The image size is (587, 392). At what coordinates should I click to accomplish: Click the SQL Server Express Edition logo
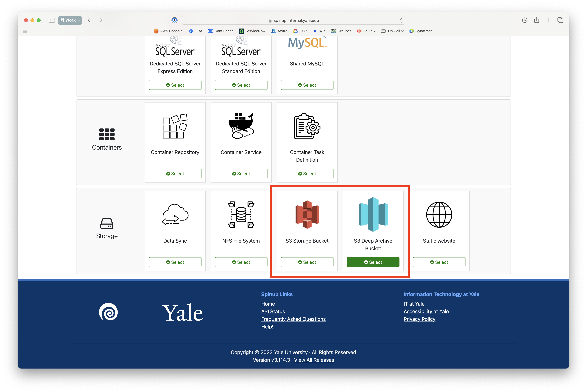click(175, 46)
